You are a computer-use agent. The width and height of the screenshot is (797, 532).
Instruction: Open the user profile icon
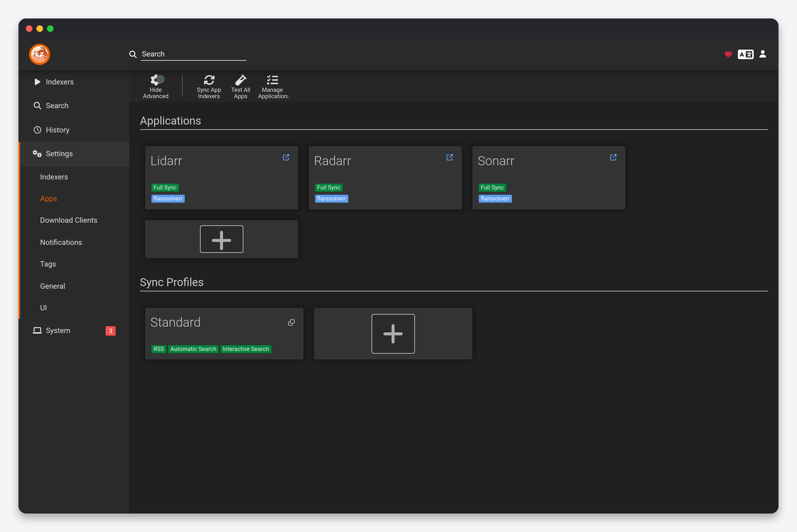click(x=762, y=54)
